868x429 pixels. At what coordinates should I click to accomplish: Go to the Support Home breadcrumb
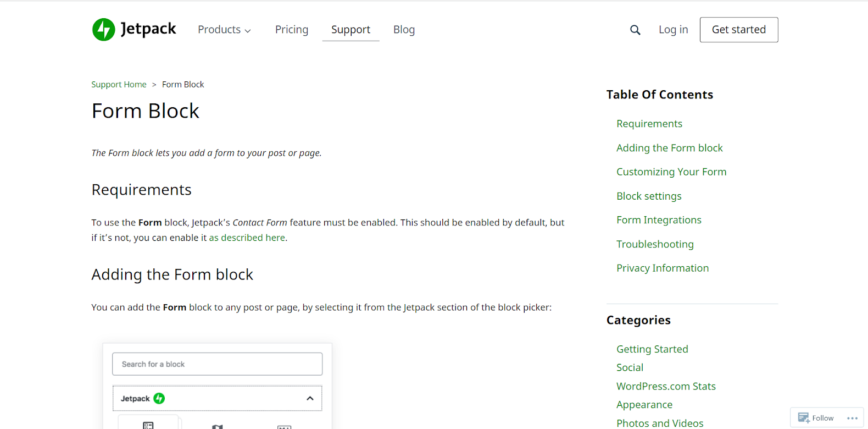pyautogui.click(x=119, y=84)
